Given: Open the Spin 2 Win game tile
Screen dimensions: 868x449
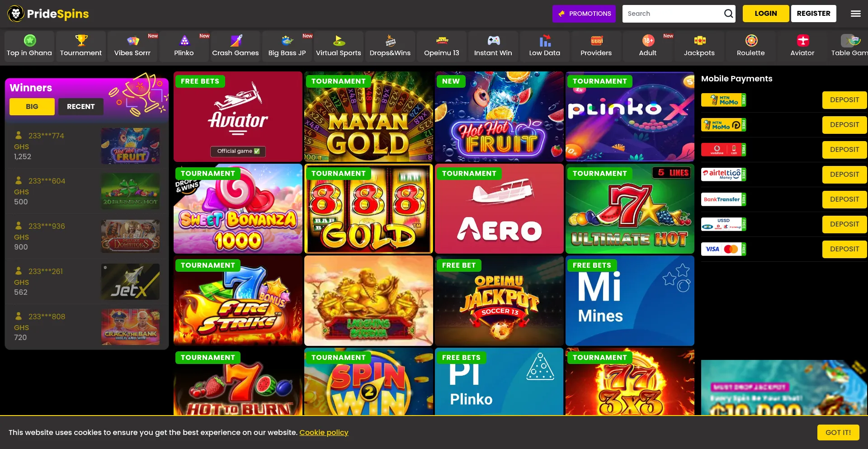Looking at the screenshot, I should tap(368, 382).
